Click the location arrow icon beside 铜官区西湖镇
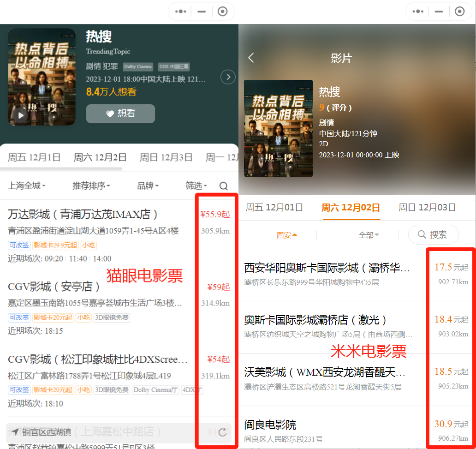Viewport: 476px width, 449px height. pos(15,431)
